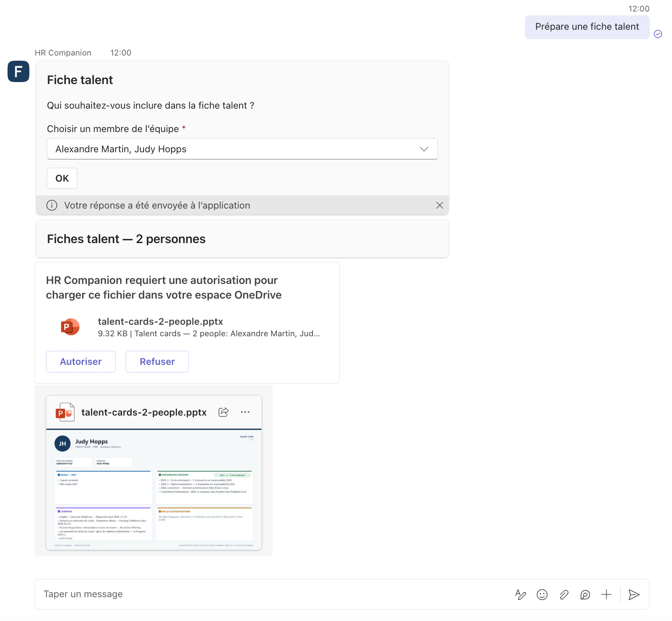Open the emoji picker
The image size is (672, 621).
click(x=542, y=594)
